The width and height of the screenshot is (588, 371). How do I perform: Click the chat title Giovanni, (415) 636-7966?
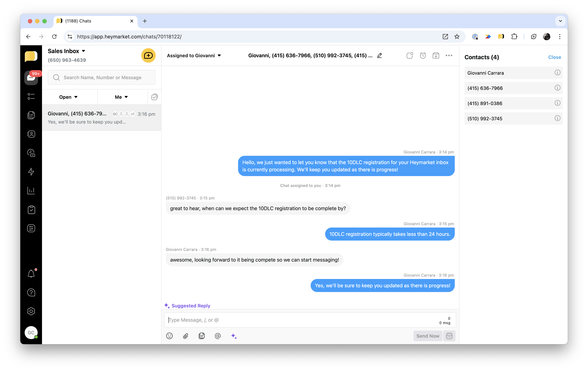(x=310, y=55)
